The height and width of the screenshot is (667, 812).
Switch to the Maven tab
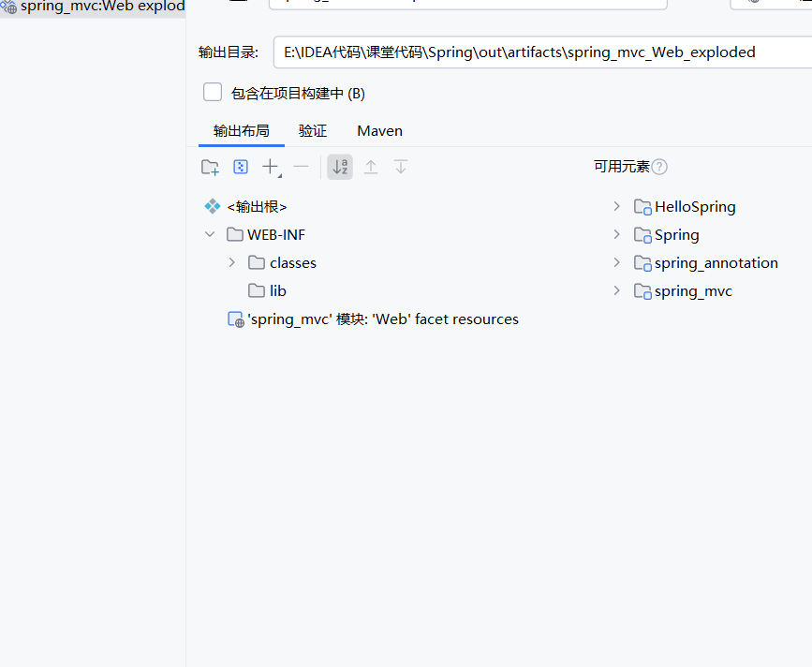(379, 130)
